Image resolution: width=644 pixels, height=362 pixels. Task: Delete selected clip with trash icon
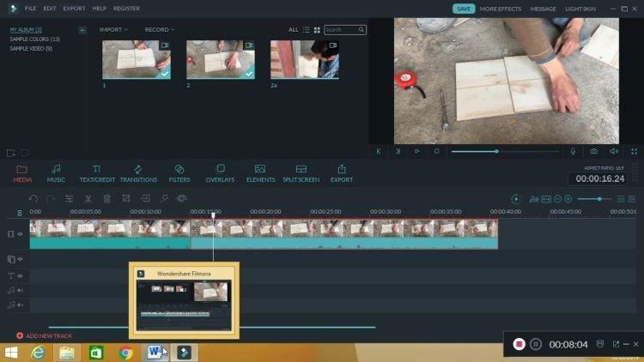[106, 199]
